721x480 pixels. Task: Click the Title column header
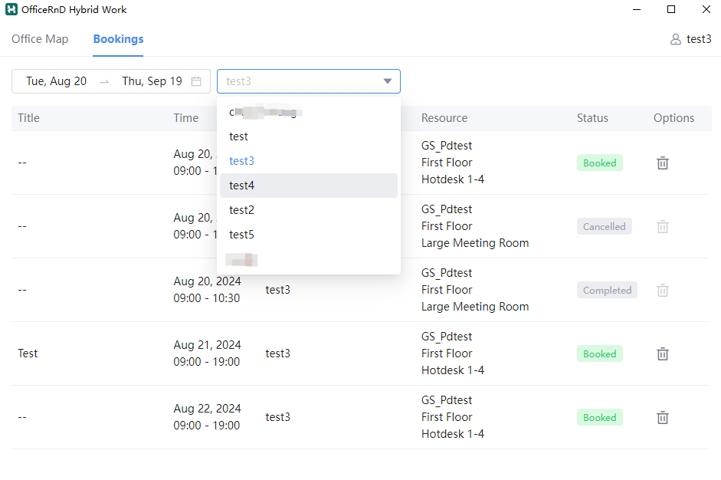tap(29, 118)
